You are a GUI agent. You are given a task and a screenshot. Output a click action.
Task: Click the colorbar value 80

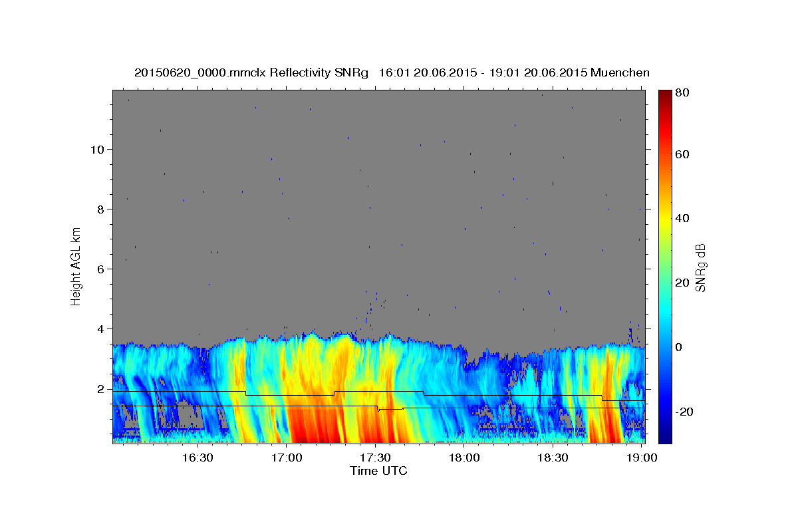(682, 92)
